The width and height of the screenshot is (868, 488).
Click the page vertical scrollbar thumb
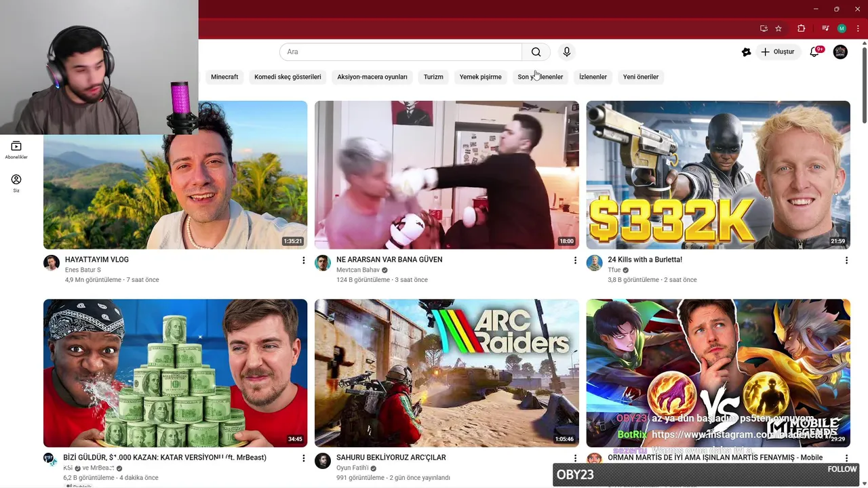[864, 85]
